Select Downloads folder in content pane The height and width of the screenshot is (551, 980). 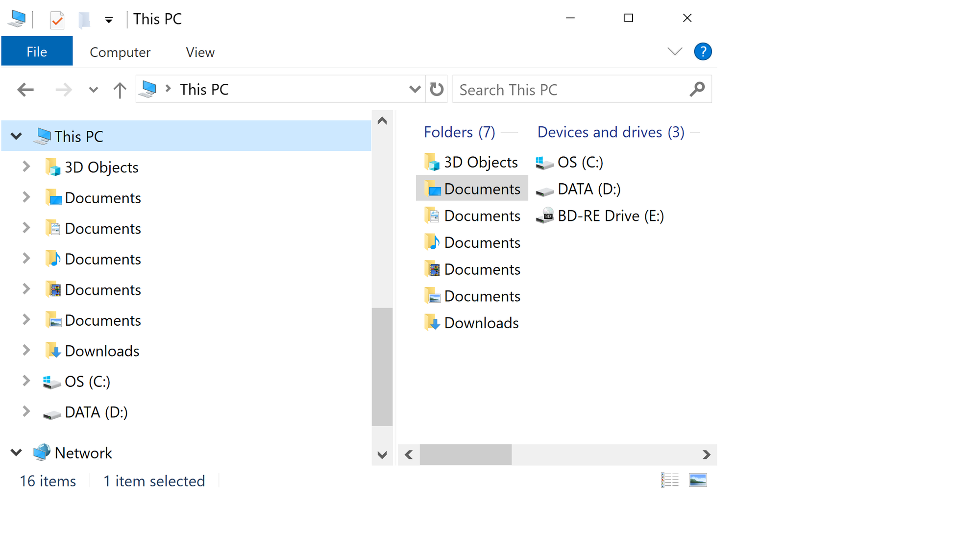[x=471, y=323]
